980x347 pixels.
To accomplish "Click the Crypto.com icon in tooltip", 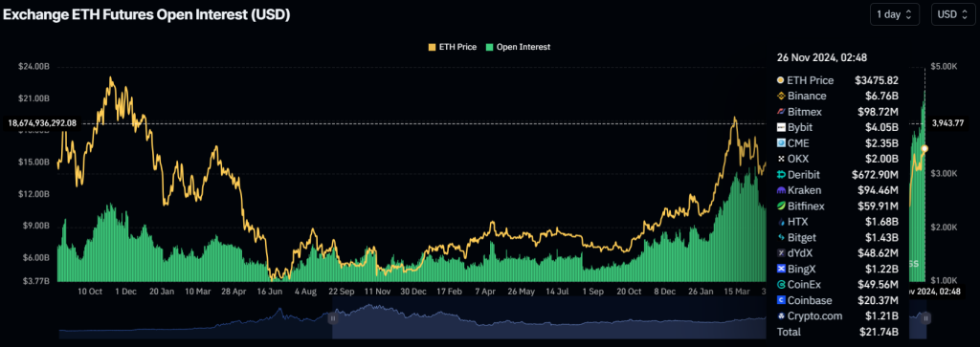I will 781,315.
